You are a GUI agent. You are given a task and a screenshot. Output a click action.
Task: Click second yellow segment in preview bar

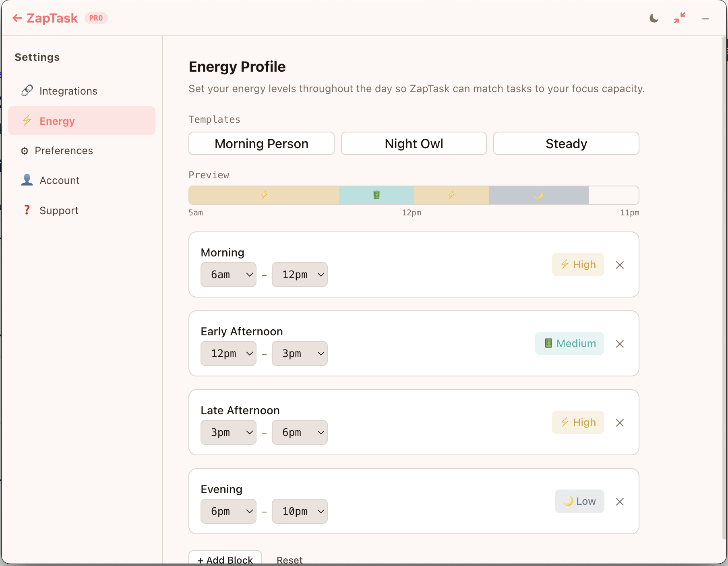coord(451,195)
